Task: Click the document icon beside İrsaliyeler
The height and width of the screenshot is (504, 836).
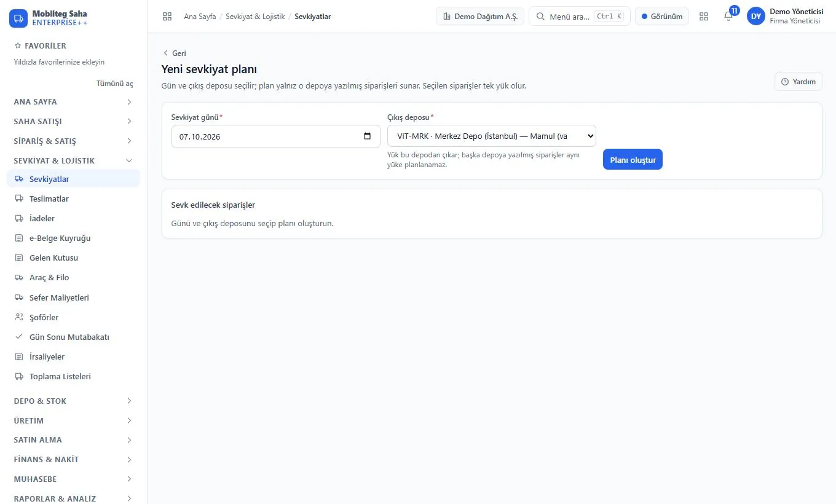Action: click(x=18, y=356)
